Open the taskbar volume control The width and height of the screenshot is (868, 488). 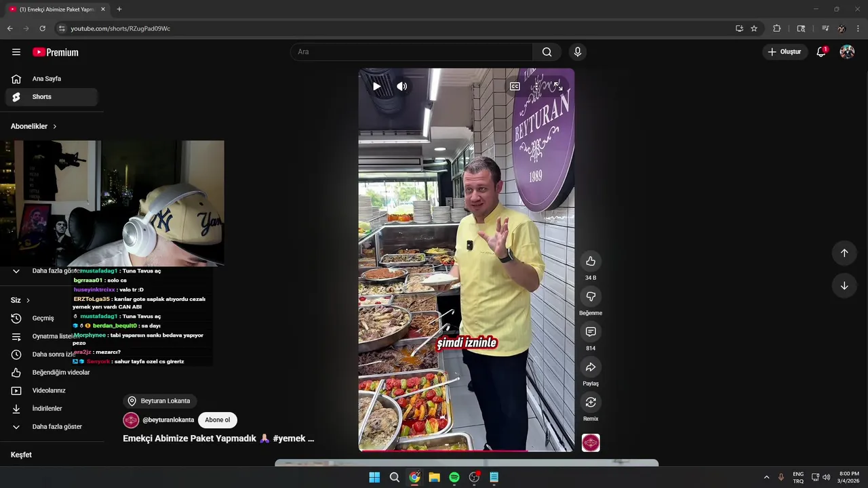click(x=826, y=477)
